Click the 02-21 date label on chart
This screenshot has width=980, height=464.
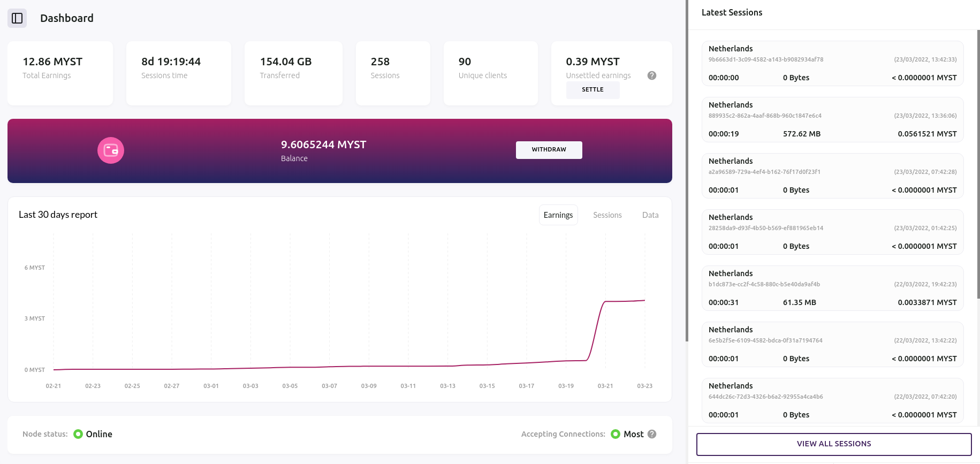pos(54,386)
